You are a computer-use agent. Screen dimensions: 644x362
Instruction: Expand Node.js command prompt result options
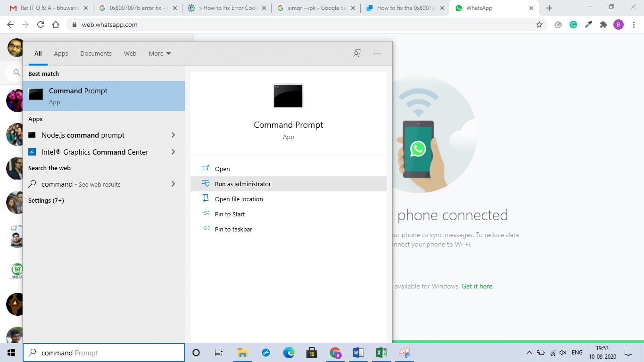[173, 135]
